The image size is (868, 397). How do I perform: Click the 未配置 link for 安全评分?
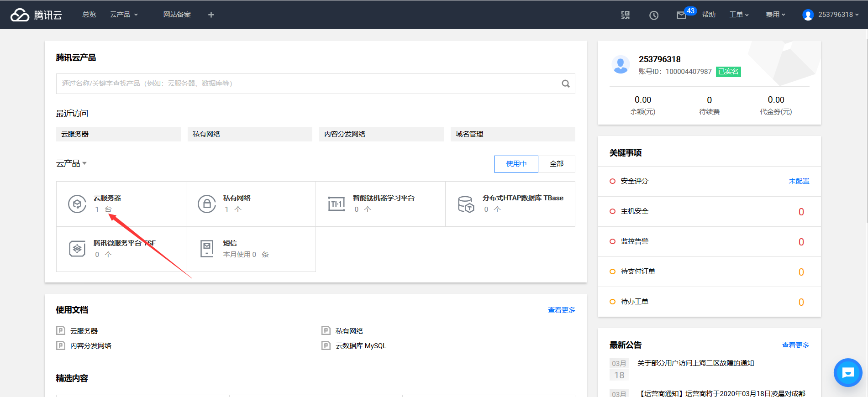799,181
